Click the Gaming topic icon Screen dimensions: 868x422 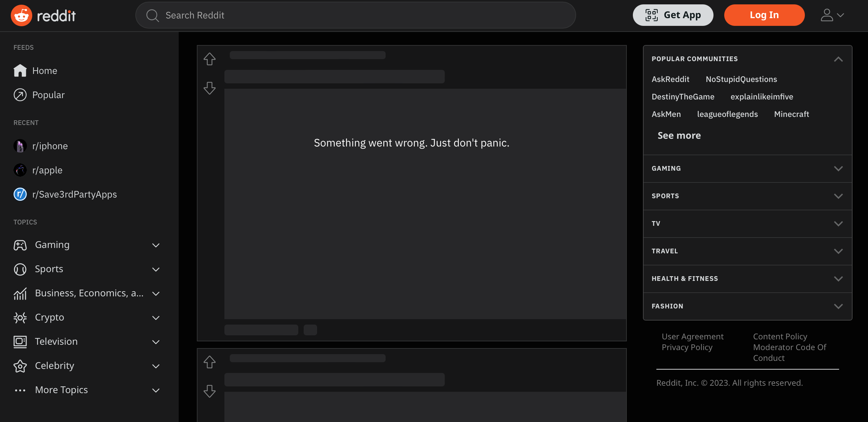tap(20, 244)
